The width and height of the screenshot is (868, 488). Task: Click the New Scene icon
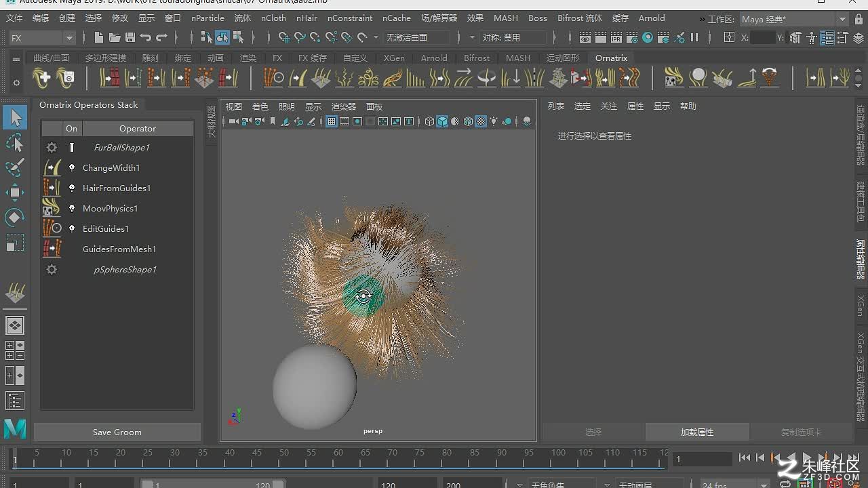99,38
